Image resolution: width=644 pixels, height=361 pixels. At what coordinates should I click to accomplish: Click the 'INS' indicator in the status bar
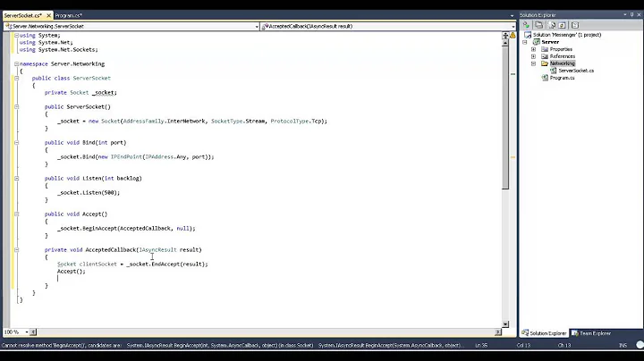click(623, 346)
